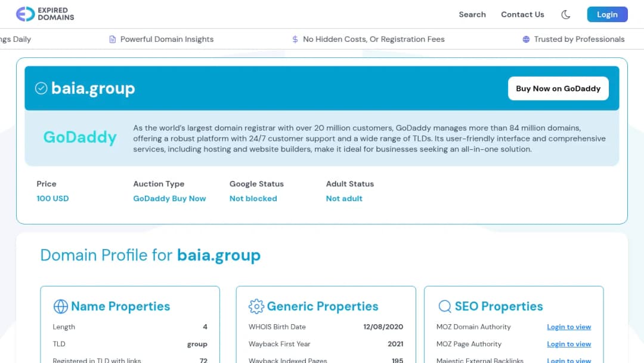Click the globe icon in Name Properties
644x363 pixels.
coord(60,306)
